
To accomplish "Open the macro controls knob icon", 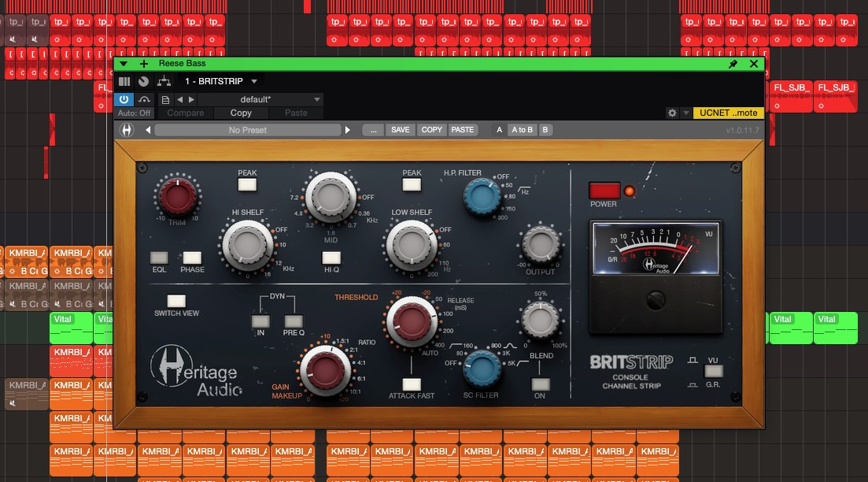I will pos(144,81).
